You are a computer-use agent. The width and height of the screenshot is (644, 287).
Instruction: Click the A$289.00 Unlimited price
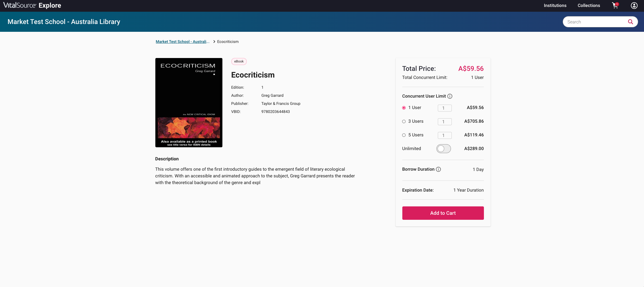(x=474, y=149)
